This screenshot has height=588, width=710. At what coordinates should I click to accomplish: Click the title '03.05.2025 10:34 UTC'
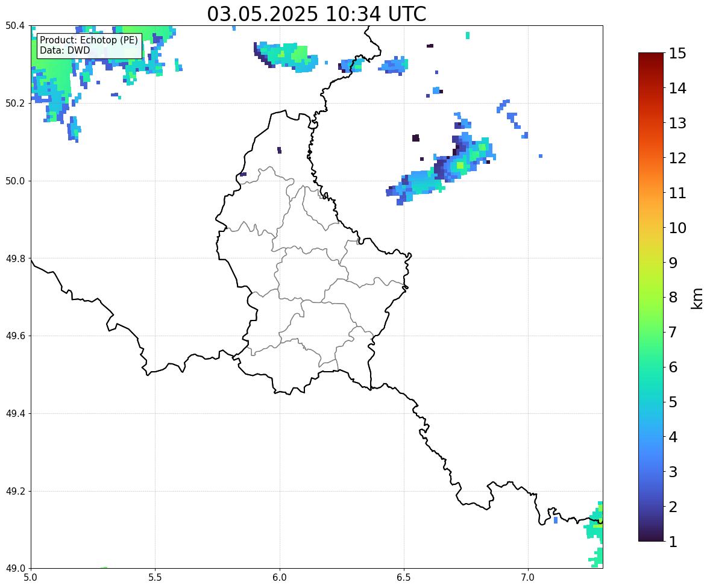(x=316, y=14)
